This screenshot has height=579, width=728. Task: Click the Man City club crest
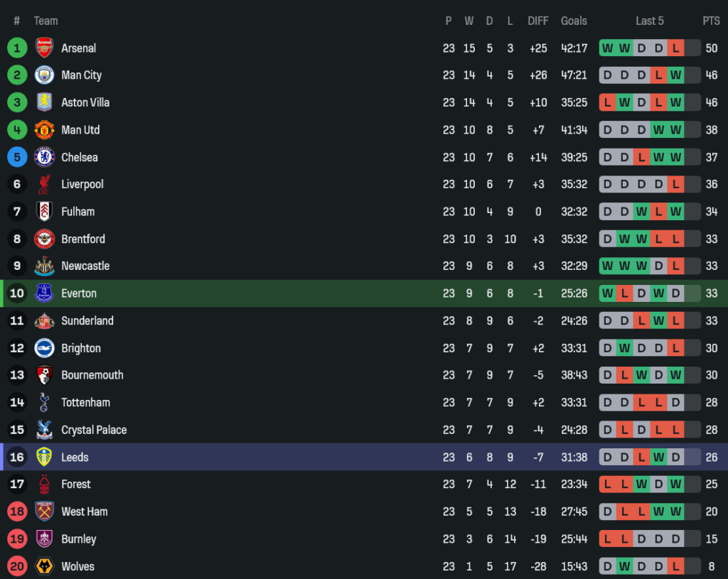coord(44,75)
